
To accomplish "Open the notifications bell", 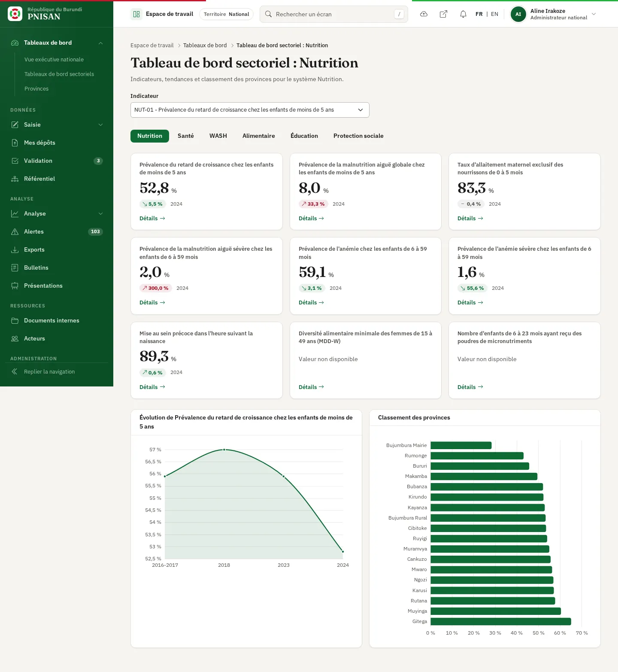I will [463, 14].
